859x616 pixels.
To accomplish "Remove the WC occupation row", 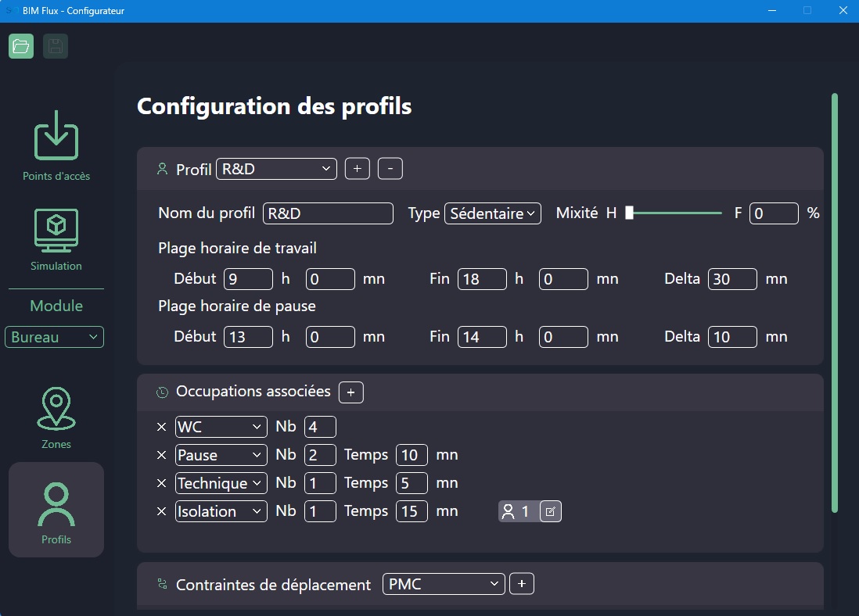I will pyautogui.click(x=162, y=427).
